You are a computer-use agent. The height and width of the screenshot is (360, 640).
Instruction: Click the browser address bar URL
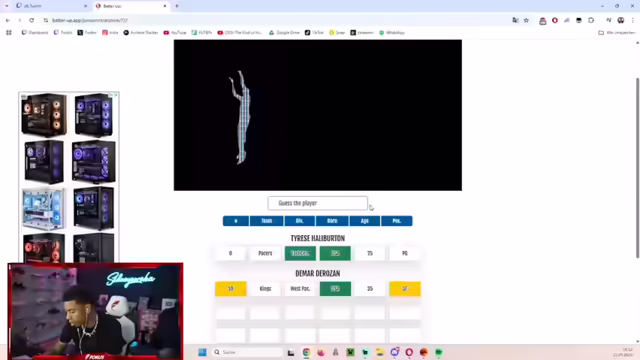(x=90, y=20)
